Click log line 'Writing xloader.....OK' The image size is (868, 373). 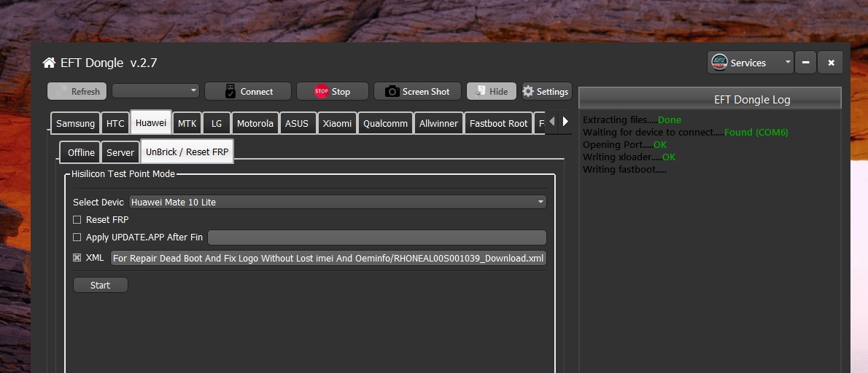[629, 157]
